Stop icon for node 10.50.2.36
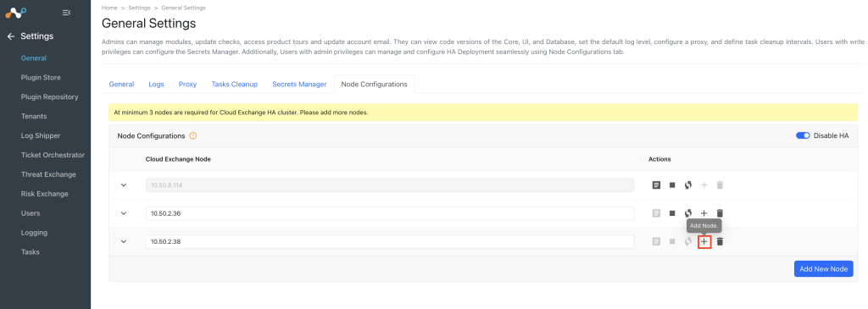Viewport: 868px width, 309px height. point(672,212)
